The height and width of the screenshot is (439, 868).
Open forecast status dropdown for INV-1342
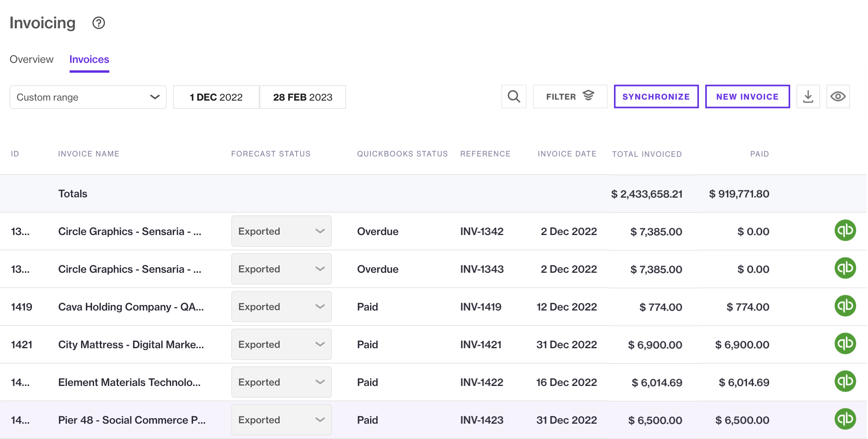(x=281, y=231)
